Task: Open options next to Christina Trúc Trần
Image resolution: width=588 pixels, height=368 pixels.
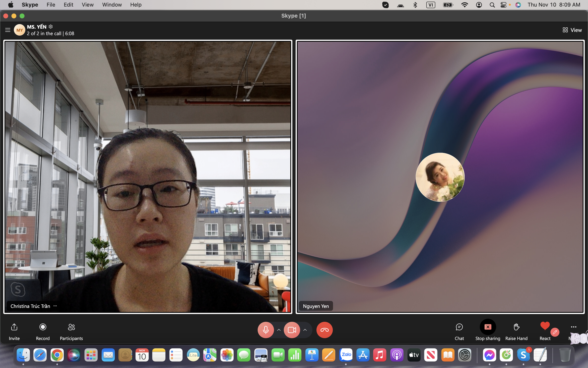Action: (x=55, y=306)
